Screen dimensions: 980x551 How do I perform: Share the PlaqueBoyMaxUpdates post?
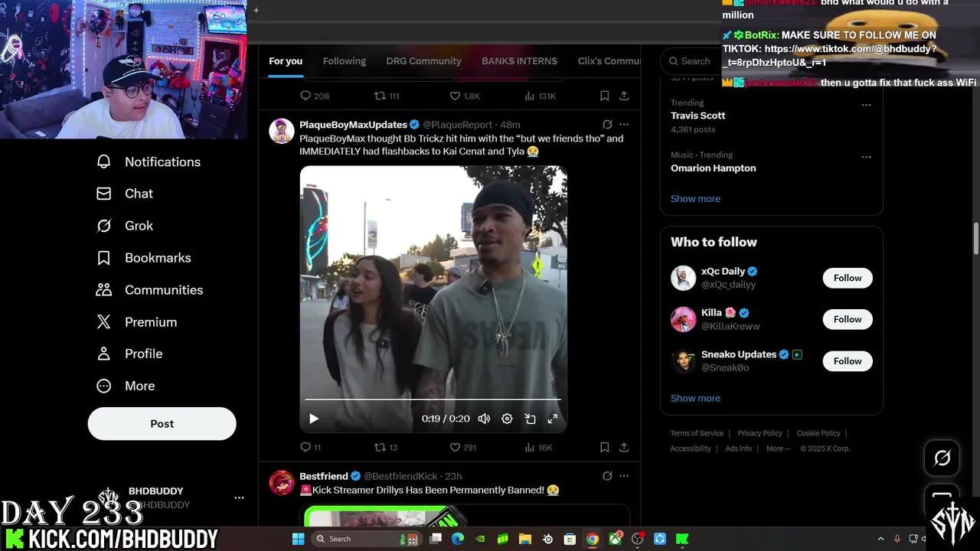[x=624, y=447]
